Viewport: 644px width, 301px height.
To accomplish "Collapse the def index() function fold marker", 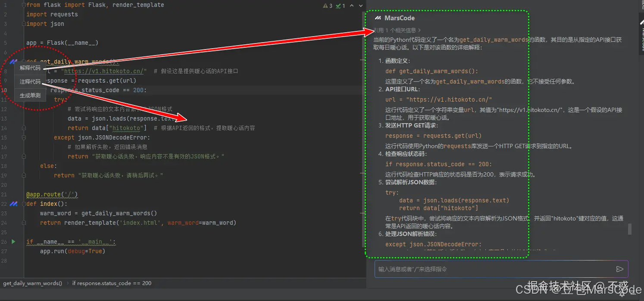I will (x=23, y=204).
